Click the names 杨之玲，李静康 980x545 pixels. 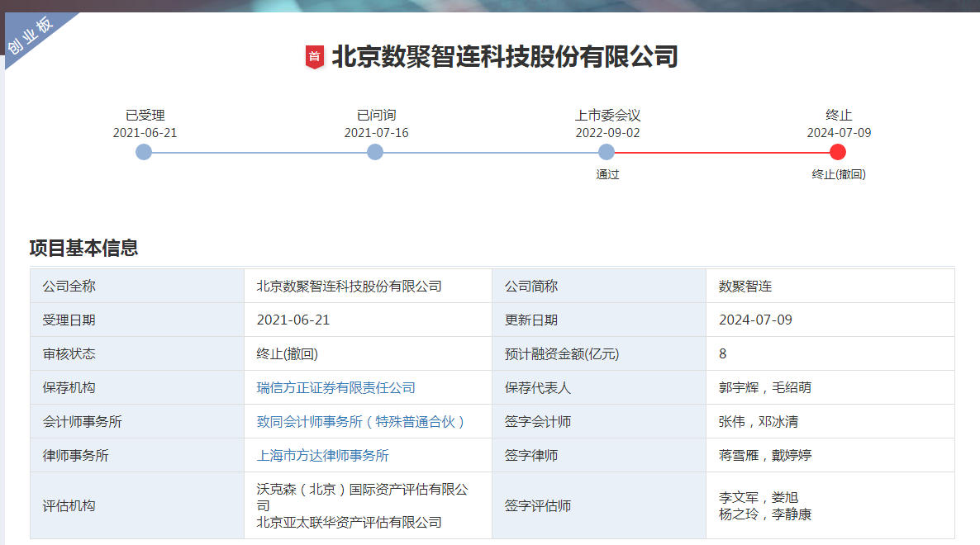765,514
